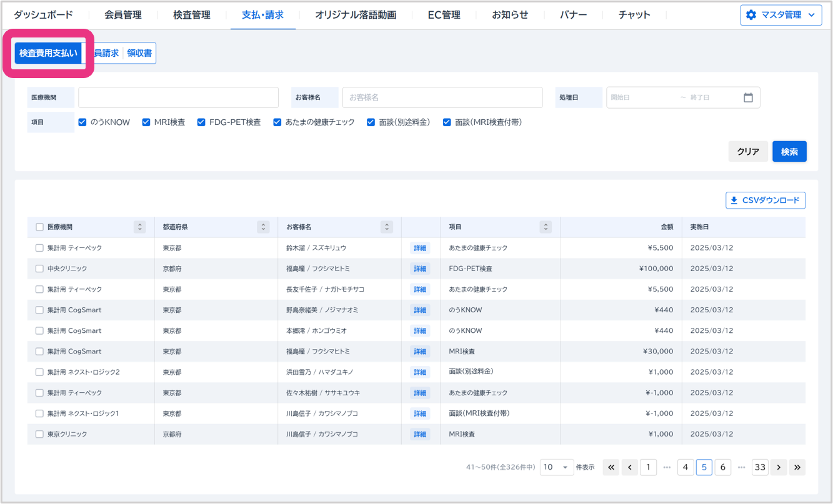Screen dimensions: 833x504
Task: Open the 領収書 tab
Action: click(139, 53)
